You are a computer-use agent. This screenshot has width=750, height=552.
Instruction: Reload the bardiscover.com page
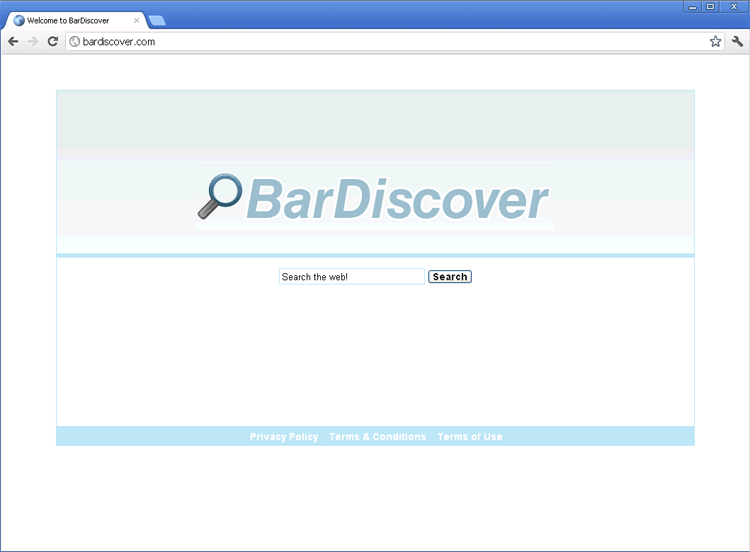coord(53,41)
